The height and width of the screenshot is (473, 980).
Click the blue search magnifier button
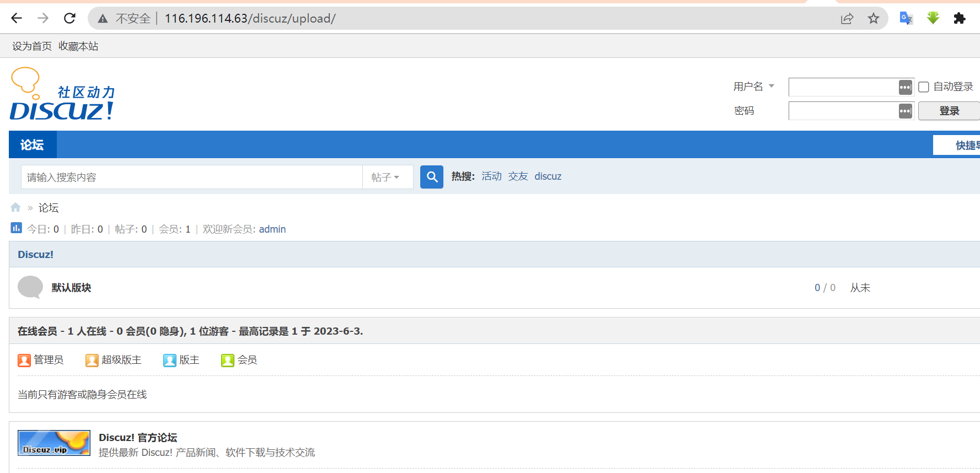coord(432,177)
